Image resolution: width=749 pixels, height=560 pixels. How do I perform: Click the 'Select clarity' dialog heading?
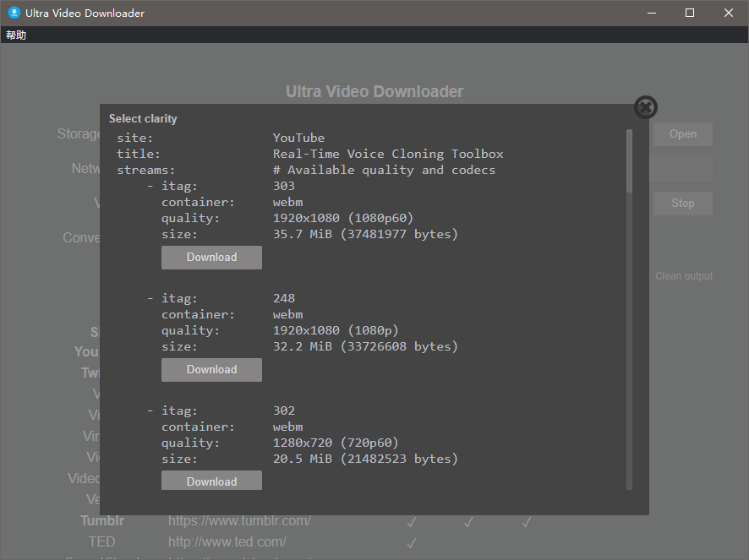pyautogui.click(x=143, y=119)
